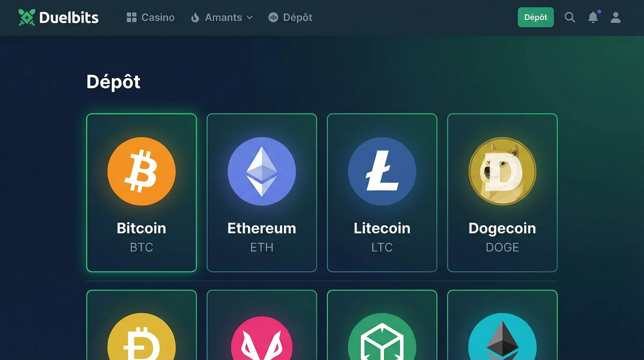Image resolution: width=644 pixels, height=360 pixels.
Task: Click the Duelbits crossed-swords logo
Action: pyautogui.click(x=27, y=17)
